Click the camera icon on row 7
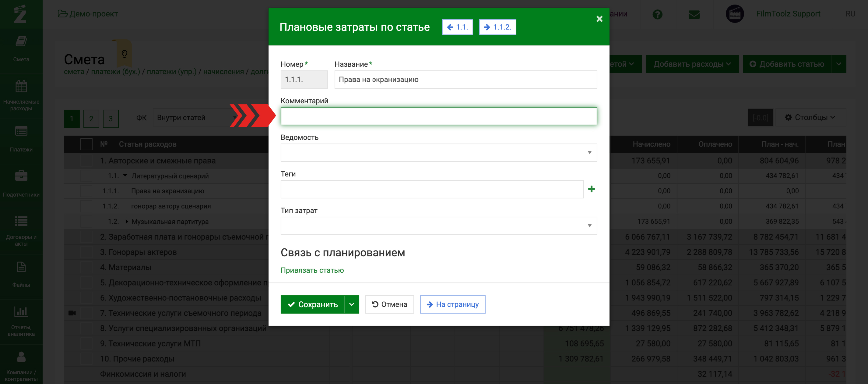The width and height of the screenshot is (868, 384). point(72,313)
